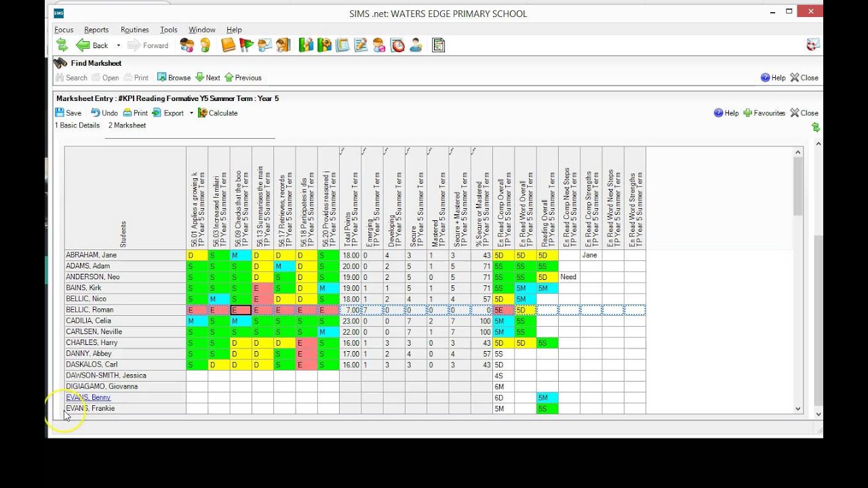Click the blue-shirt person toolbar icon
Image resolution: width=868 pixels, height=488 pixels.
click(x=416, y=45)
